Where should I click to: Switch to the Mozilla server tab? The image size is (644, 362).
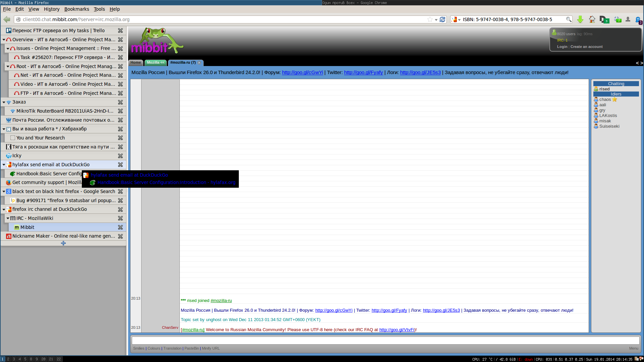click(x=156, y=63)
